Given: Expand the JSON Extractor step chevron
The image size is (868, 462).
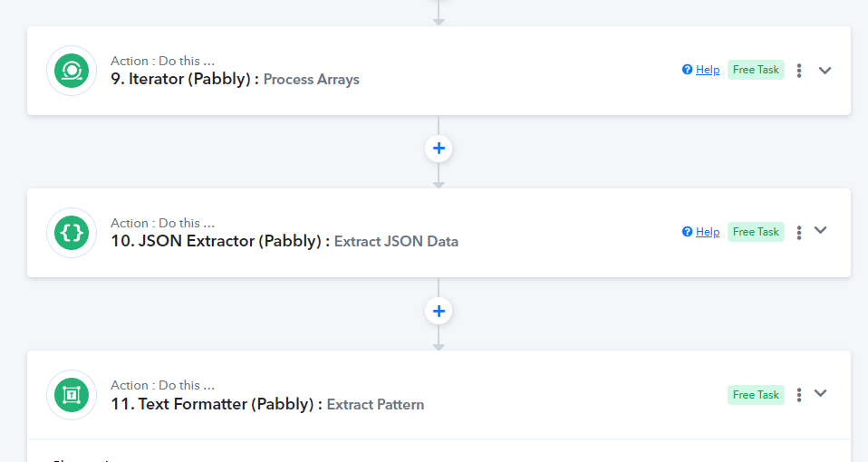Looking at the screenshot, I should 820,230.
